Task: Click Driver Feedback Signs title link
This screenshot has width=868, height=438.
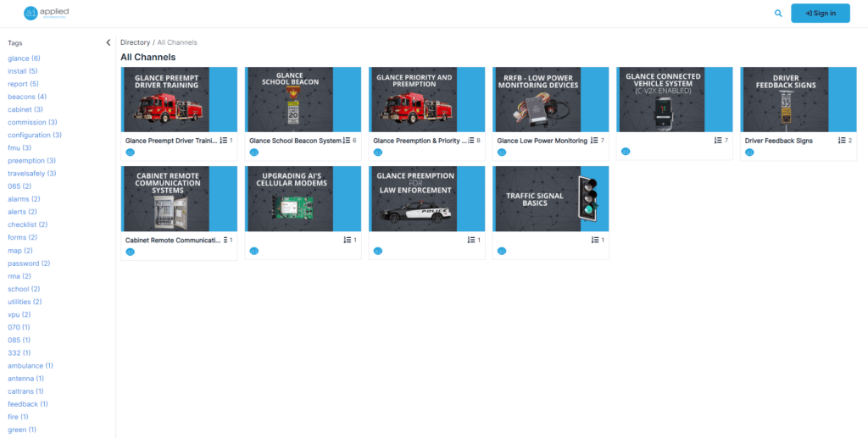Action: [779, 141]
